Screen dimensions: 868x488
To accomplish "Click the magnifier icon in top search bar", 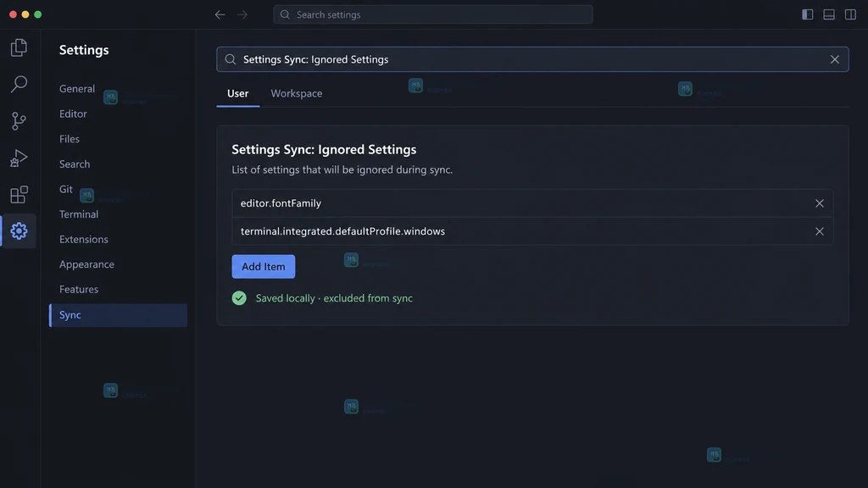I will tap(285, 14).
